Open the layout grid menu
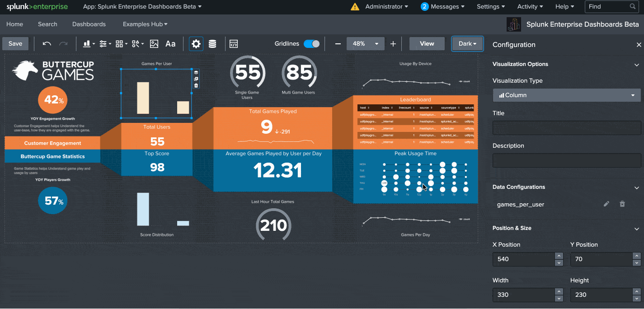Viewport: 644px width, 309px height. click(x=122, y=44)
